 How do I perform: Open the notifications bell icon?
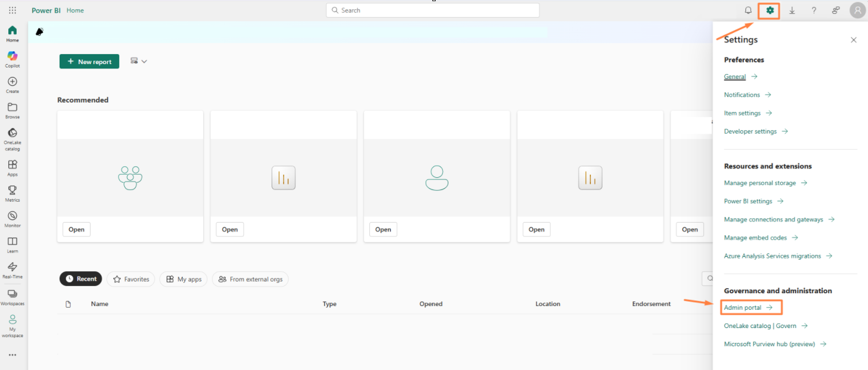pyautogui.click(x=748, y=10)
